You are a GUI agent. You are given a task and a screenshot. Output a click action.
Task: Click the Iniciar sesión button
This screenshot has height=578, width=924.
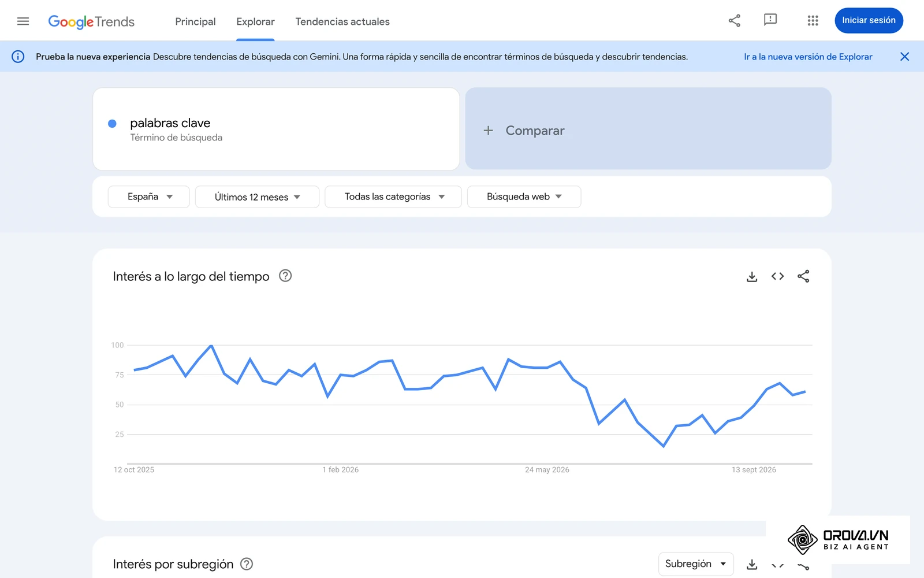click(869, 20)
